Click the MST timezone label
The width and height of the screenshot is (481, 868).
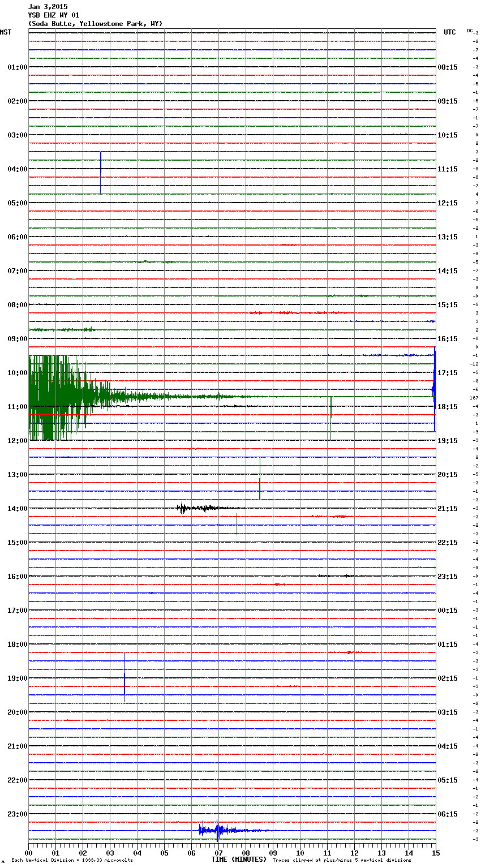(x=6, y=32)
